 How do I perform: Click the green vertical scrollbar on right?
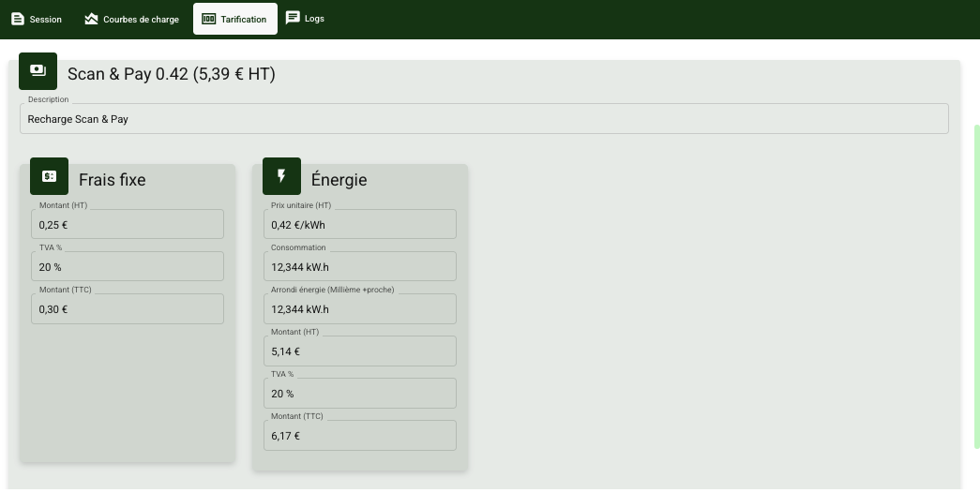point(976,281)
